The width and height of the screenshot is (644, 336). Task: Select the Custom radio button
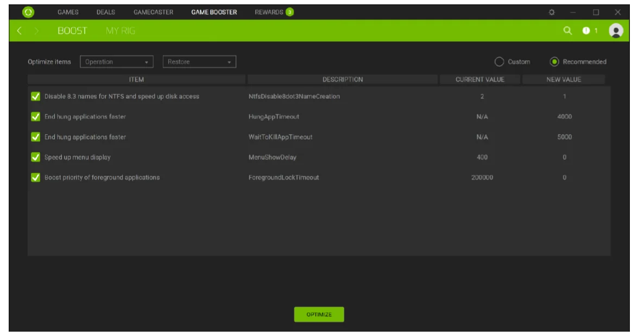(x=501, y=62)
